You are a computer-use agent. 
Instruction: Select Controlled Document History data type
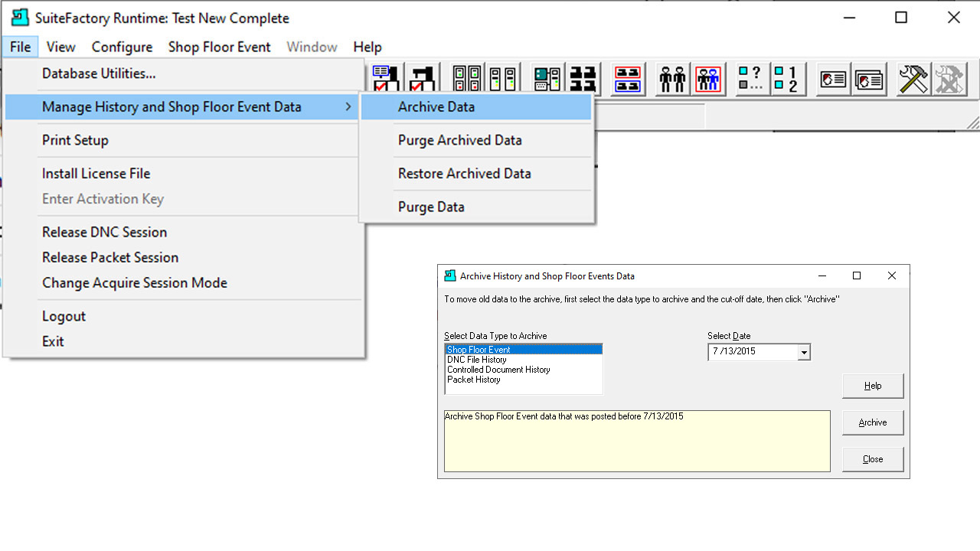524,370
